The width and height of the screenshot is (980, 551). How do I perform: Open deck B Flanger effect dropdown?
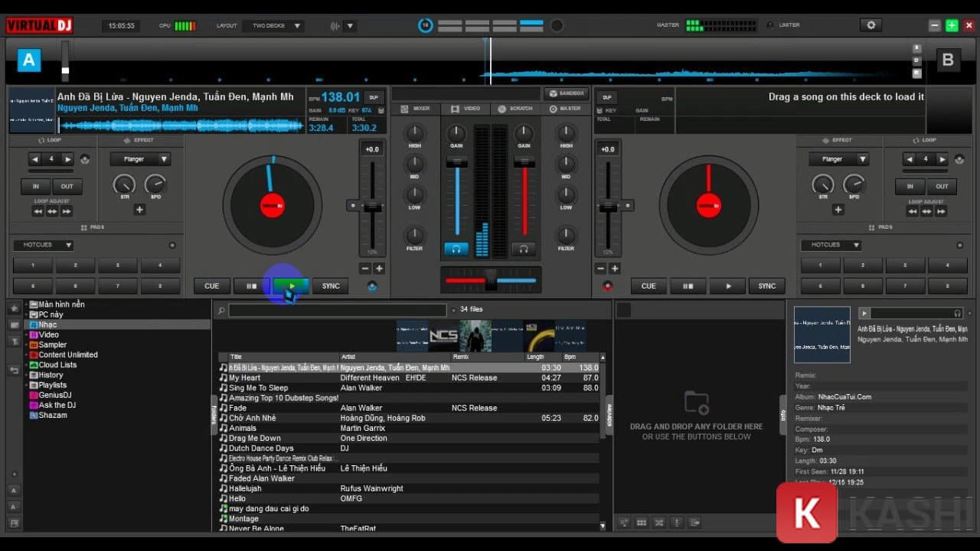pyautogui.click(x=838, y=159)
